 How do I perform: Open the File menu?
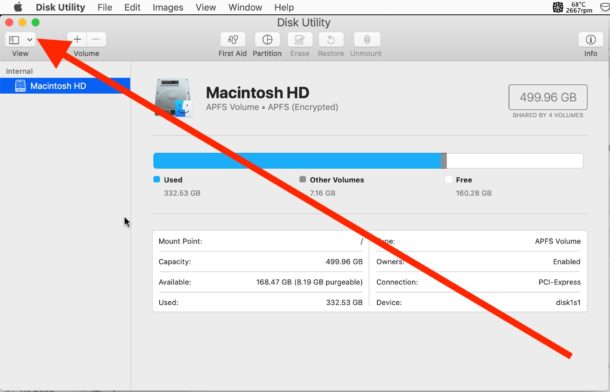coord(105,7)
